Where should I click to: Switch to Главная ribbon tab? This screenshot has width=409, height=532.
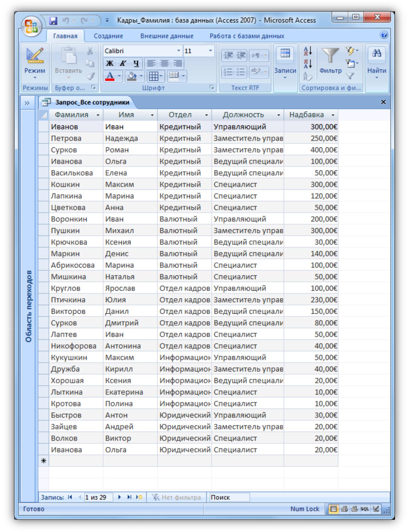pos(65,36)
